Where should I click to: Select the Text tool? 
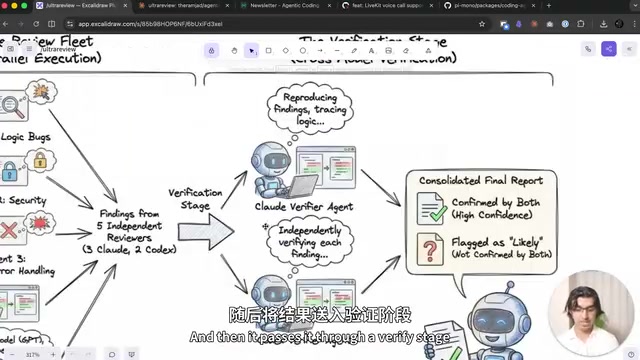coord(371,51)
